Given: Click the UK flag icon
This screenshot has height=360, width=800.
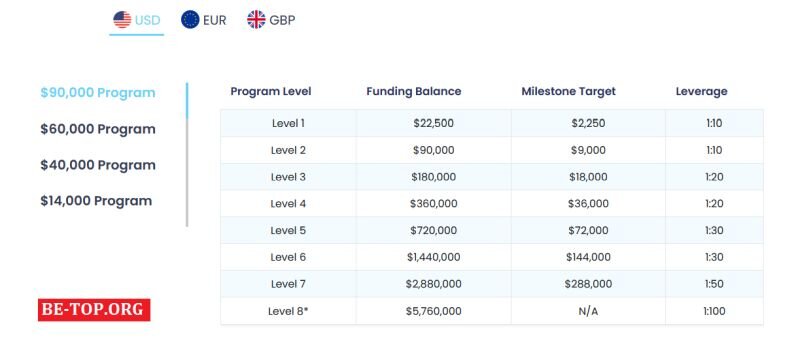Looking at the screenshot, I should click(x=256, y=20).
